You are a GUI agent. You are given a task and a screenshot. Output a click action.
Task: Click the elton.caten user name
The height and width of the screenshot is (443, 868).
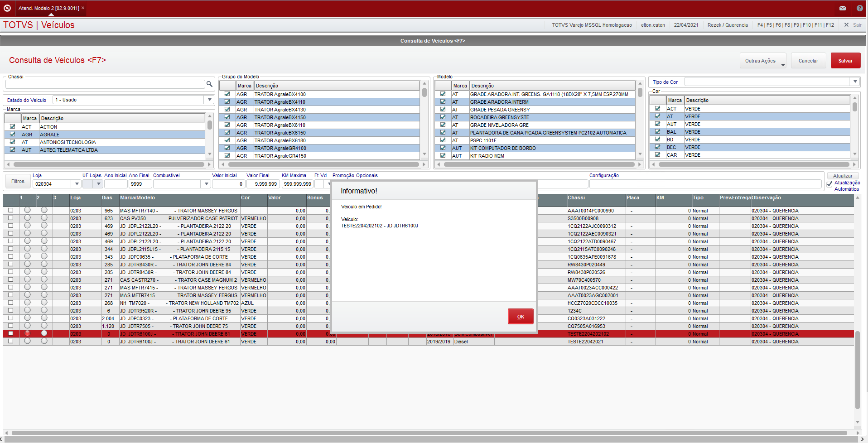click(653, 25)
